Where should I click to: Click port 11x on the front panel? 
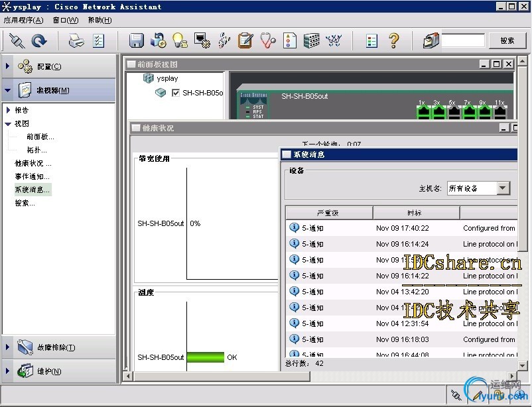click(499, 112)
